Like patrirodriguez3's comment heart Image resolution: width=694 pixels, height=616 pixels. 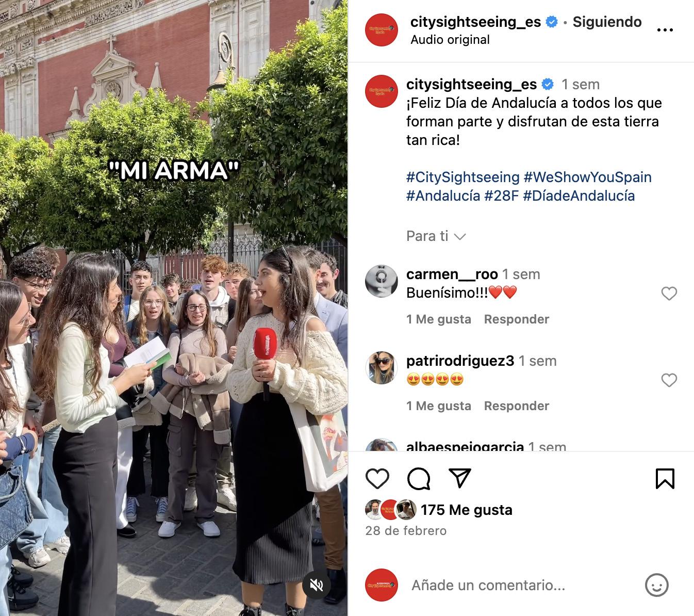click(x=669, y=380)
